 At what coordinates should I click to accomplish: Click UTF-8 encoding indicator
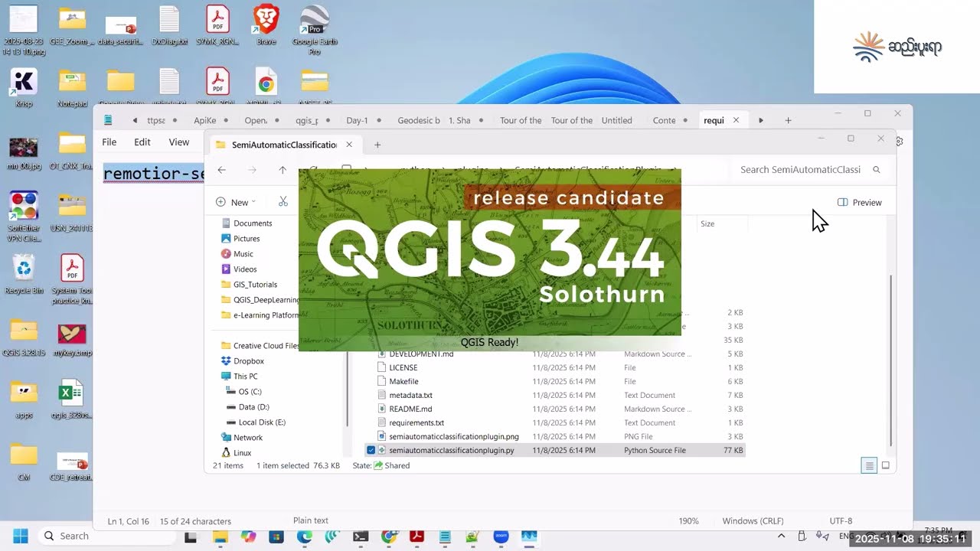point(841,521)
